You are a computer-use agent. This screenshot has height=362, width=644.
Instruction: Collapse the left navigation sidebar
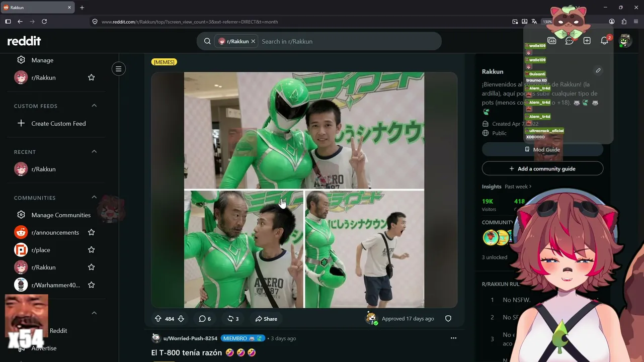click(119, 69)
